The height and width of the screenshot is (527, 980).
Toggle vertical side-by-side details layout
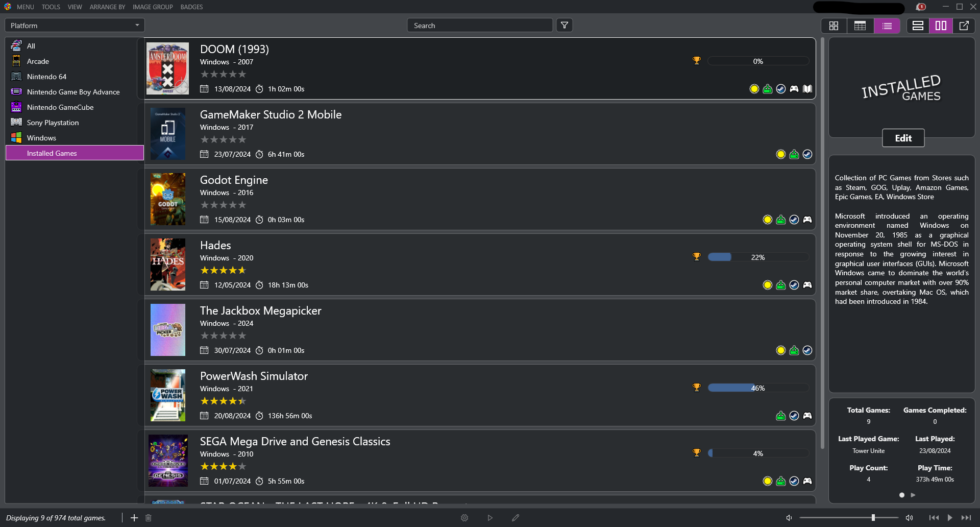941,26
